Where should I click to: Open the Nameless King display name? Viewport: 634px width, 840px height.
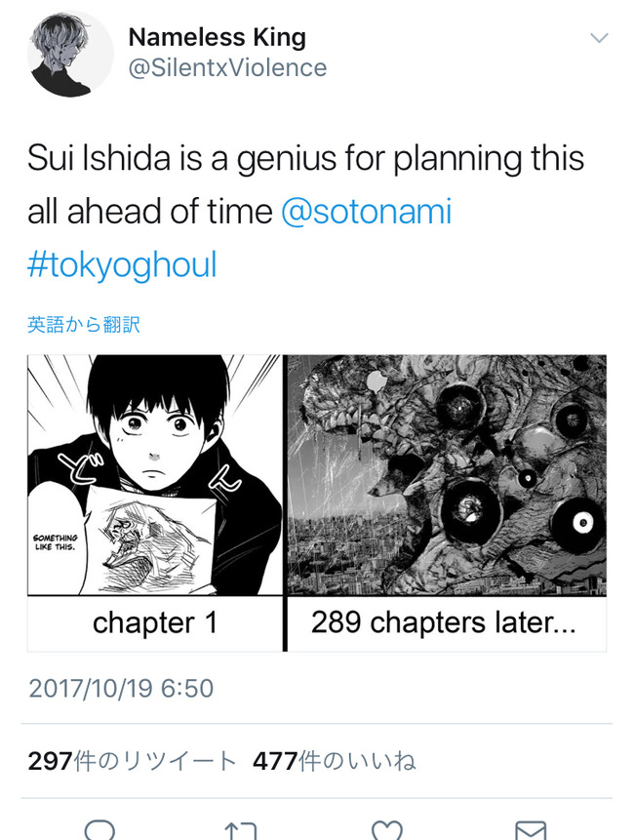click(218, 37)
